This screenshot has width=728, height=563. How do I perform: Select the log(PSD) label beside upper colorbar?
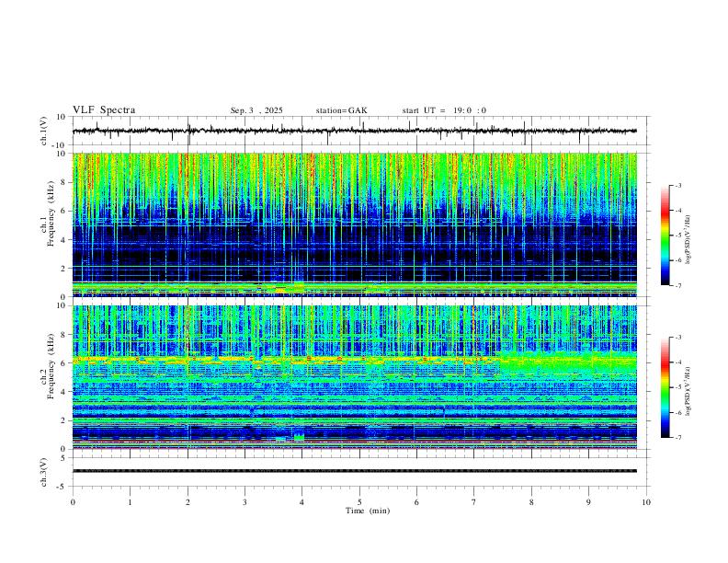(688, 240)
